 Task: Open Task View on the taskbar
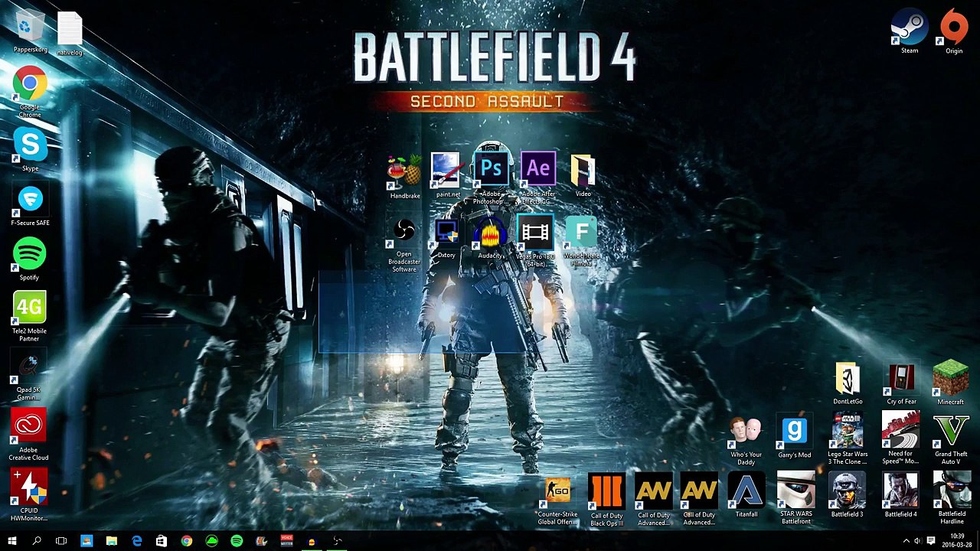click(x=61, y=541)
